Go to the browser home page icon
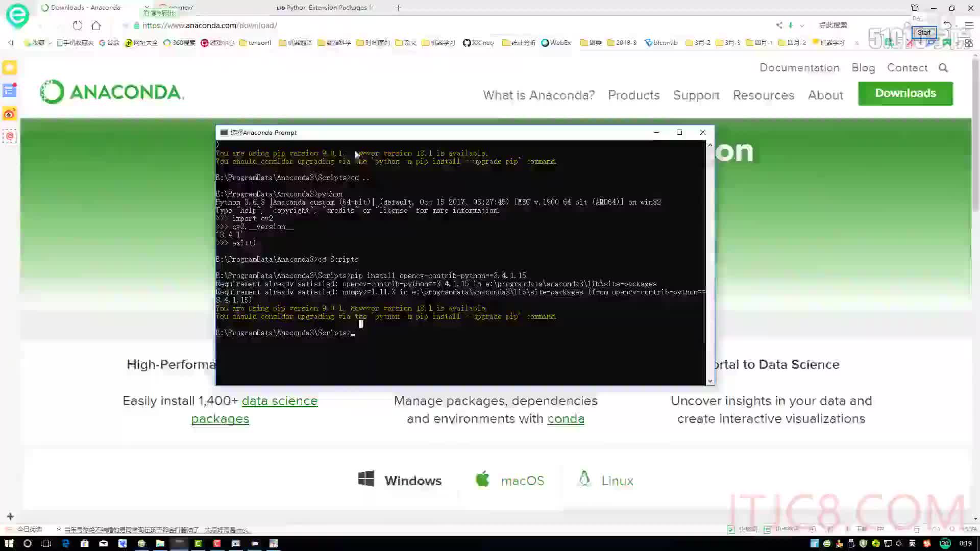 96,26
